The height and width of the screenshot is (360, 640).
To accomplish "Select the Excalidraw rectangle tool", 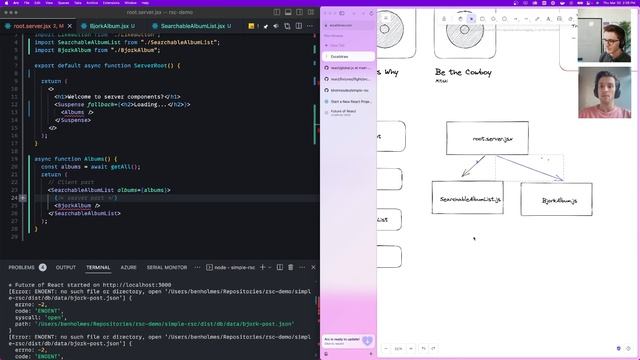I will point(482,19).
